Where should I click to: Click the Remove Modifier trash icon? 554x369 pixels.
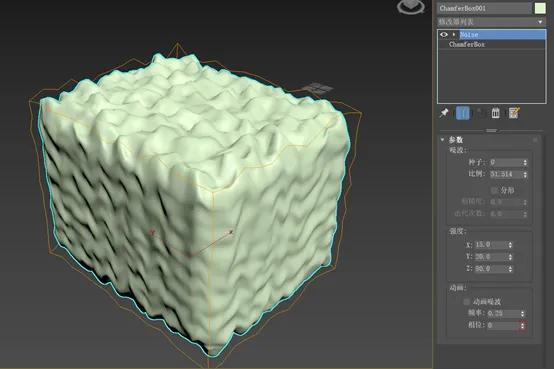click(496, 113)
